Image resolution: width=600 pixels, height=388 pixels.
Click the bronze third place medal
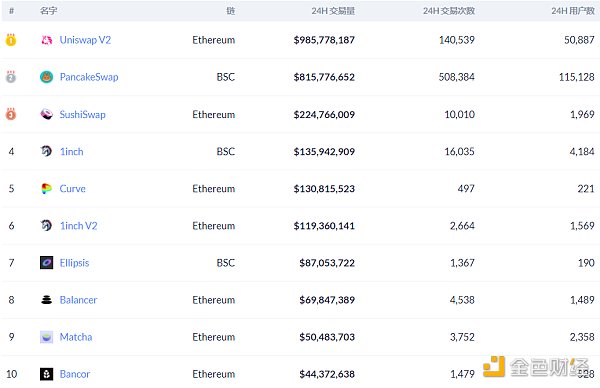(x=11, y=114)
